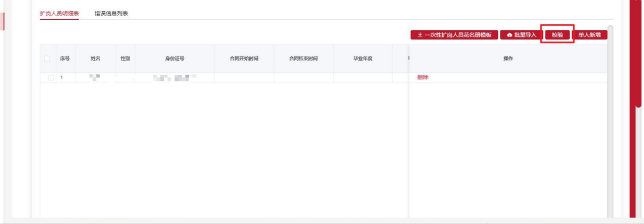Select the 性别 column header
644x224 pixels.
125,59
